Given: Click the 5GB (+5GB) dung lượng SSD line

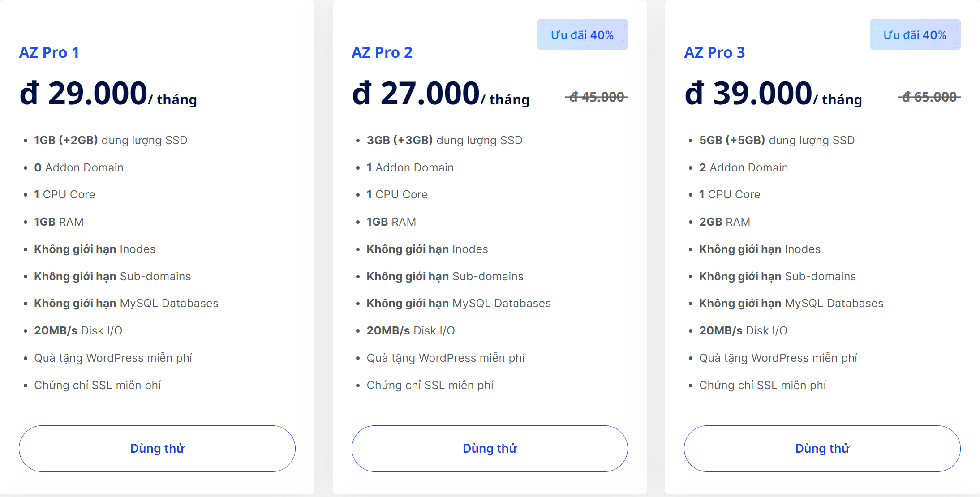Looking at the screenshot, I should pos(777,140).
